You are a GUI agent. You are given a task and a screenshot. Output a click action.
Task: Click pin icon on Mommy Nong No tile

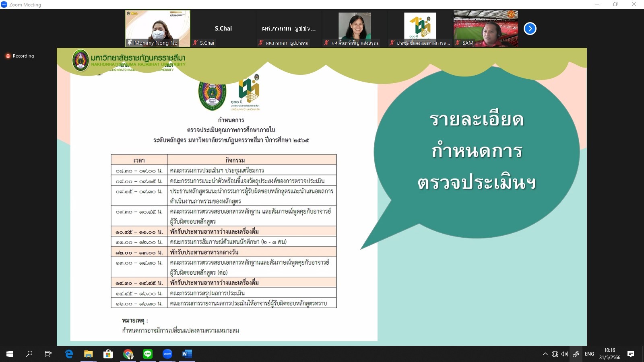130,43
